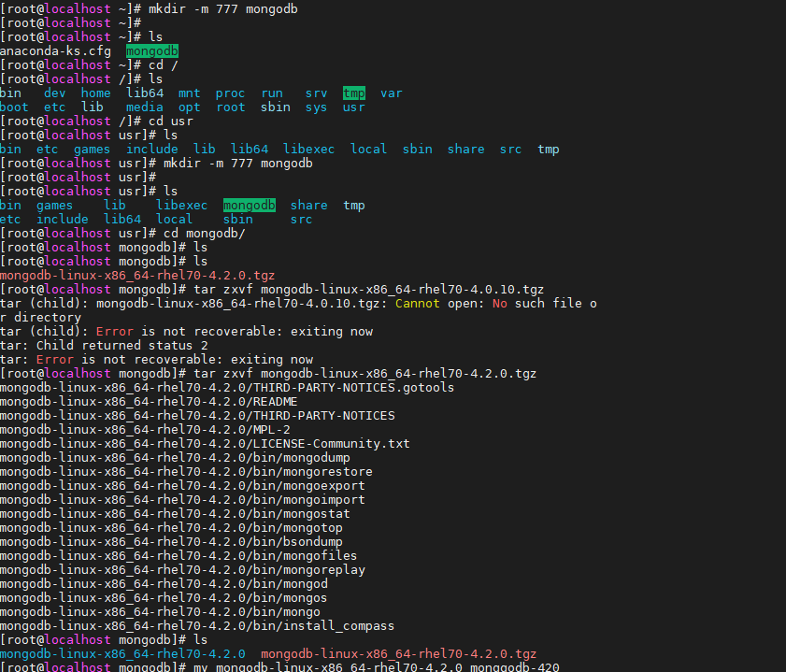This screenshot has width=786, height=672.
Task: Click 'mkdir -m 777 mongodb' on first line
Action: (223, 9)
